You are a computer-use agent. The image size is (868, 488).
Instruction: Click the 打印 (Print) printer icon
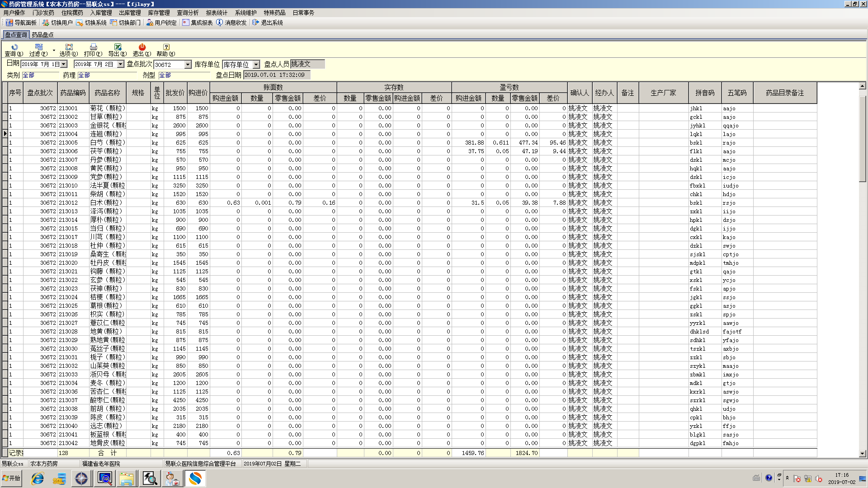[x=93, y=47]
